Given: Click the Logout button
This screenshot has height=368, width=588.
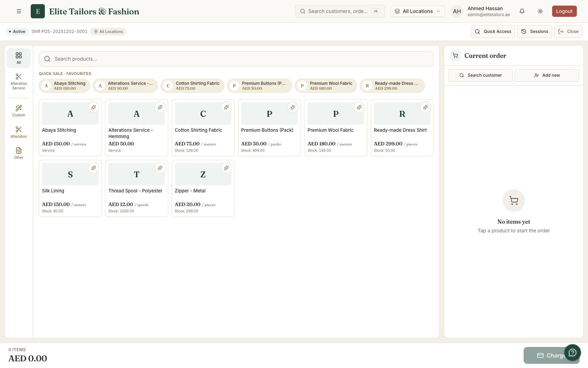Looking at the screenshot, I should (x=564, y=11).
